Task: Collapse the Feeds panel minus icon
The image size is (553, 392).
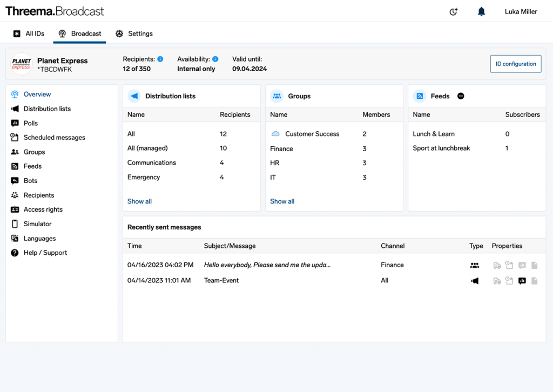Action: [461, 96]
